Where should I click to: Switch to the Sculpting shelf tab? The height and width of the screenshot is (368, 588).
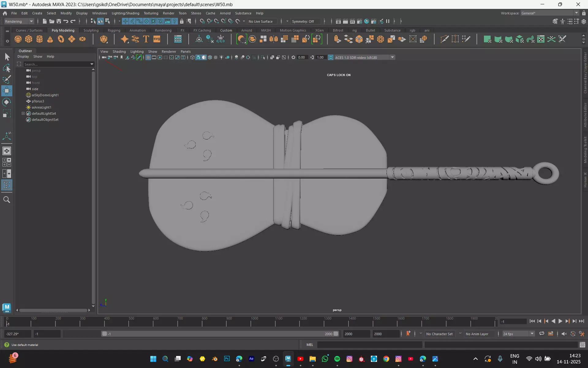coord(91,30)
